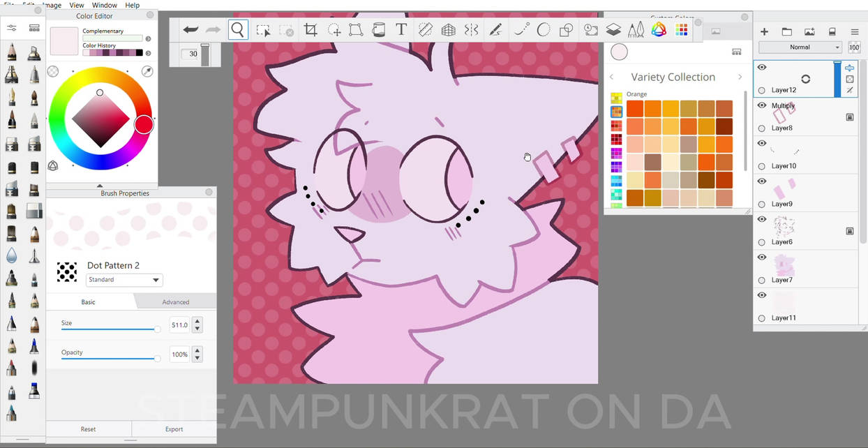868x448 pixels.
Task: Open the Distort transform tool
Action: pos(356,30)
